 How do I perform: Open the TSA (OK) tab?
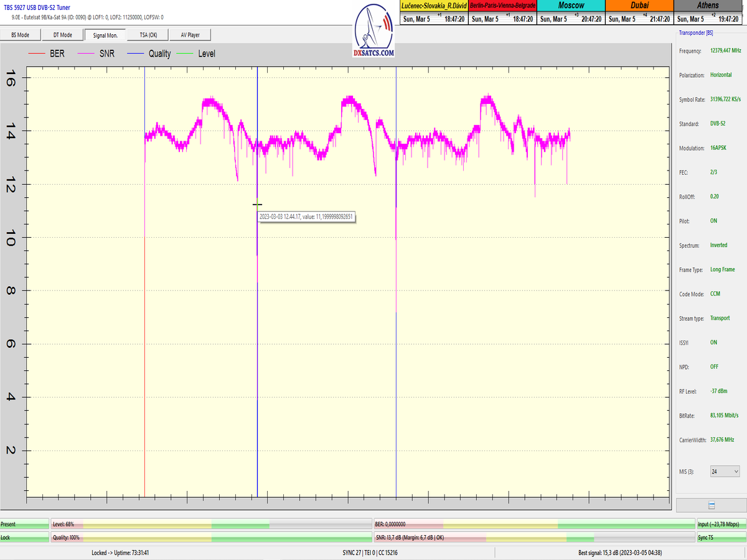(148, 35)
